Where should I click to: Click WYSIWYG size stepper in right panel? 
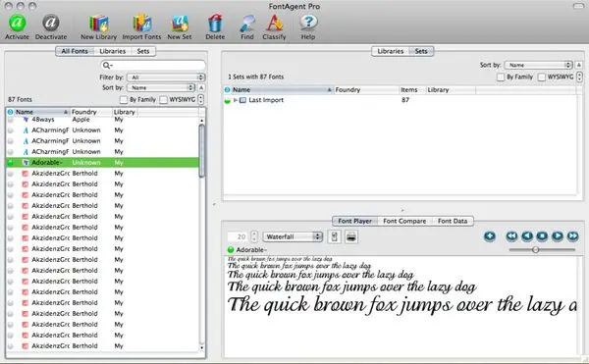pos(579,77)
